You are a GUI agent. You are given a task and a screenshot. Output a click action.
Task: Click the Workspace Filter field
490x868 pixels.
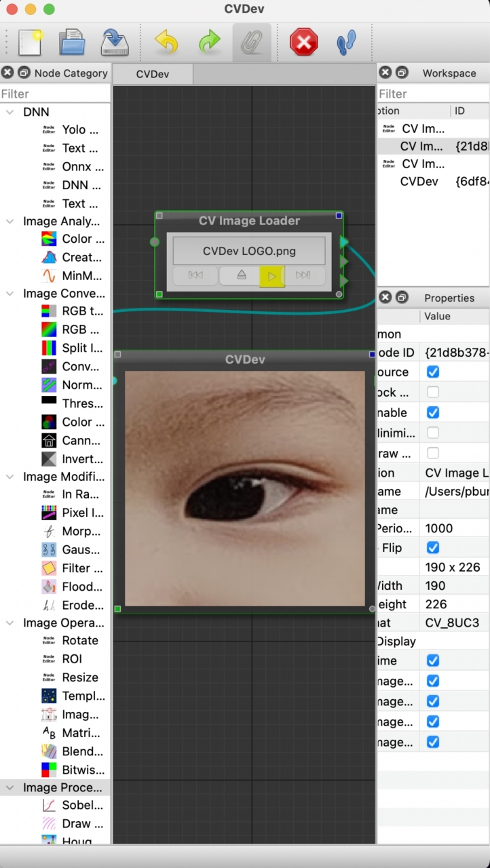click(x=434, y=94)
